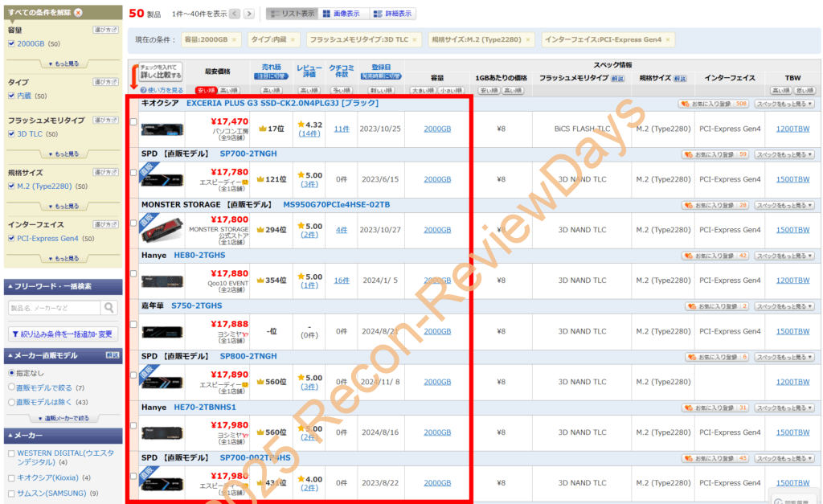The image size is (823, 504).
Task: Expand もっと見る under インターフェイス section
Action: [x=63, y=257]
